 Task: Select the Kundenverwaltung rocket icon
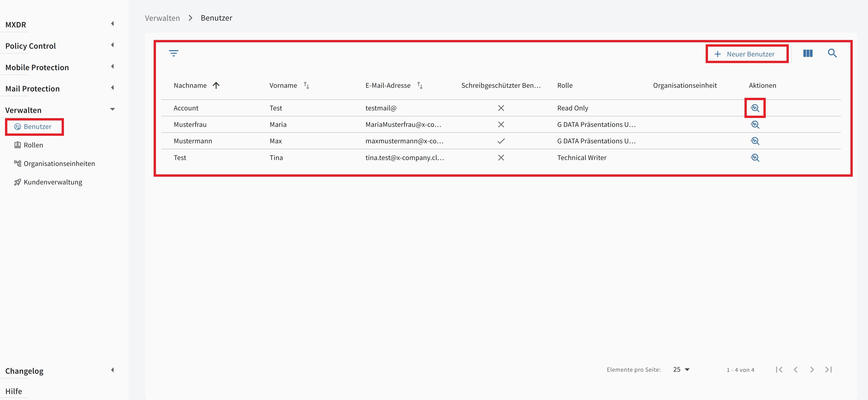click(18, 182)
